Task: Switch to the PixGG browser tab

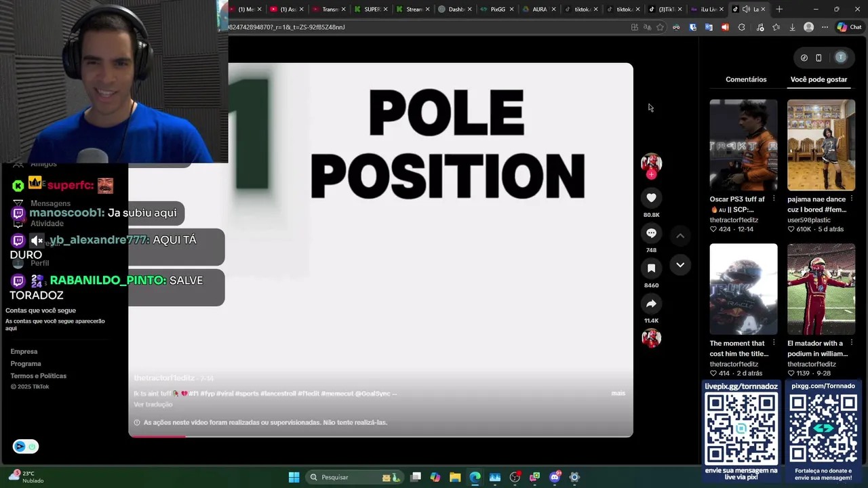Action: click(x=497, y=9)
